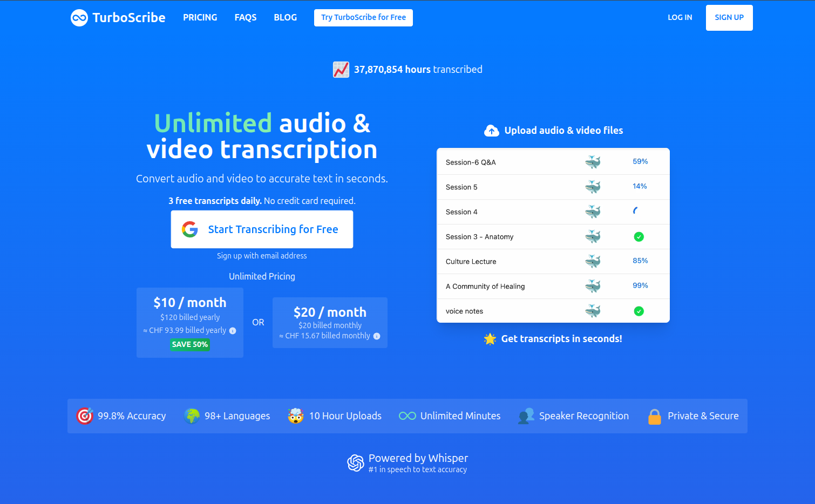Click the Whisper OpenAI logo icon

(x=356, y=463)
